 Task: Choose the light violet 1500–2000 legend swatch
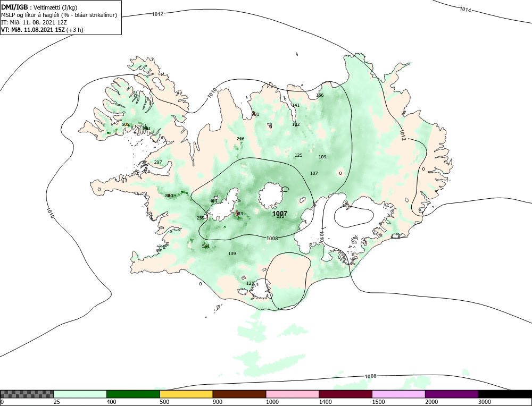(398, 394)
